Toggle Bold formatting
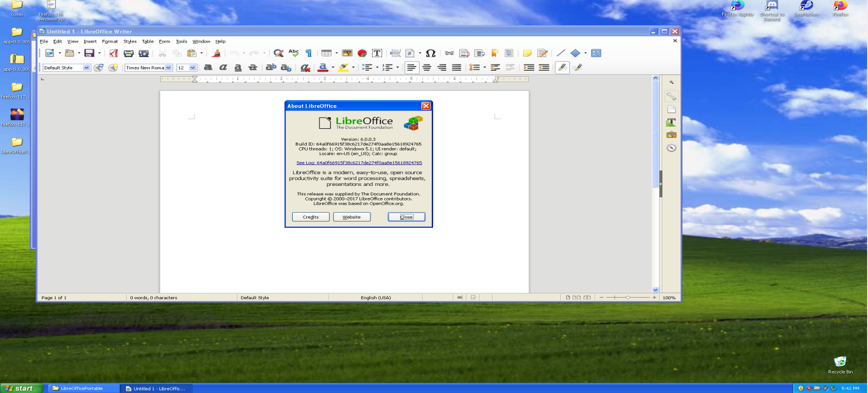 pos(208,68)
